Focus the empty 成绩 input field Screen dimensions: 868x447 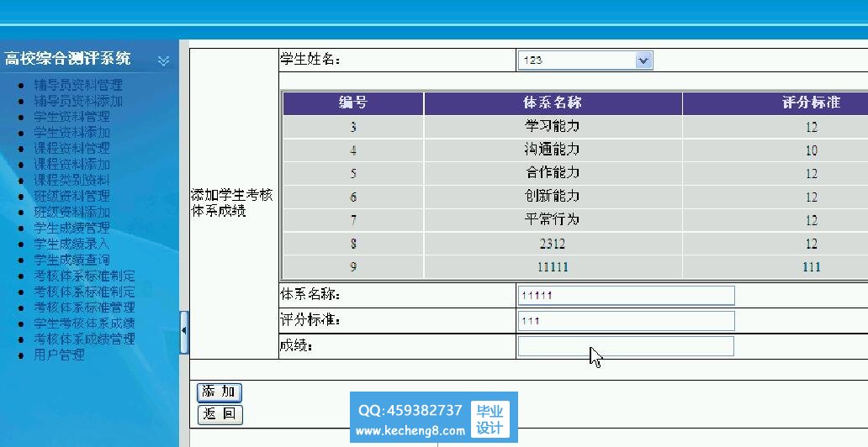click(626, 346)
